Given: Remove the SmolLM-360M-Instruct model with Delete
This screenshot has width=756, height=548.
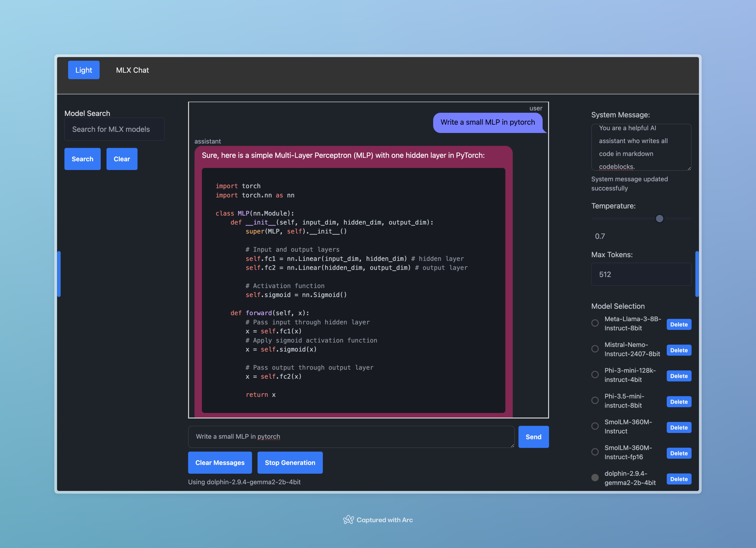Looking at the screenshot, I should pos(679,428).
